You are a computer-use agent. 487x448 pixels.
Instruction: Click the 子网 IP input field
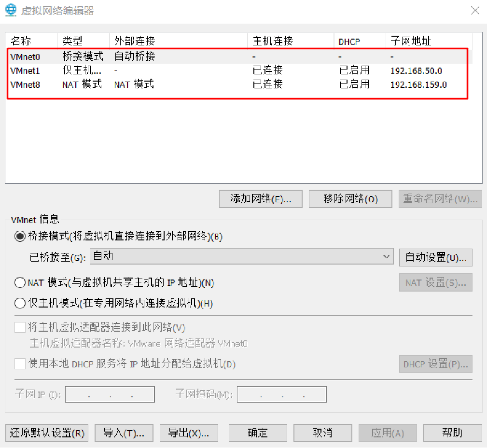[x=110, y=394]
